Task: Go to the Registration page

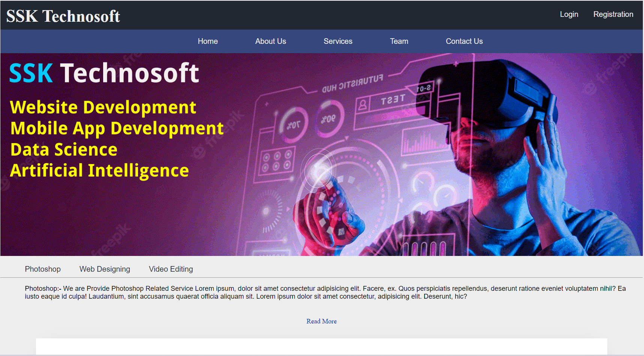Action: coord(613,14)
